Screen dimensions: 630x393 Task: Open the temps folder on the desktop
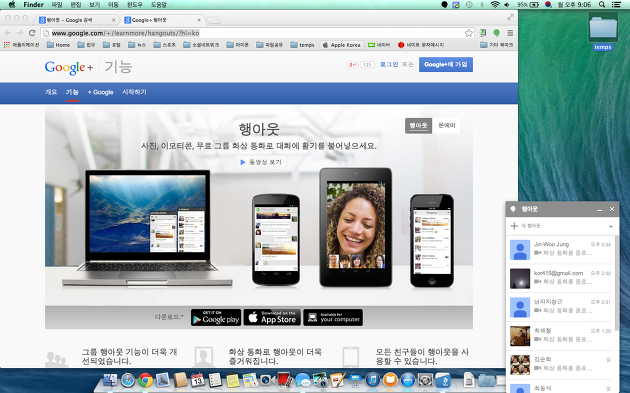tap(603, 31)
